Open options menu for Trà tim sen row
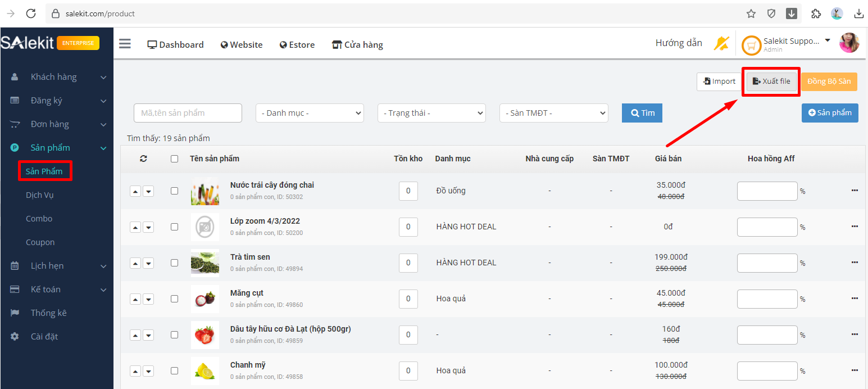The height and width of the screenshot is (389, 868). (855, 263)
